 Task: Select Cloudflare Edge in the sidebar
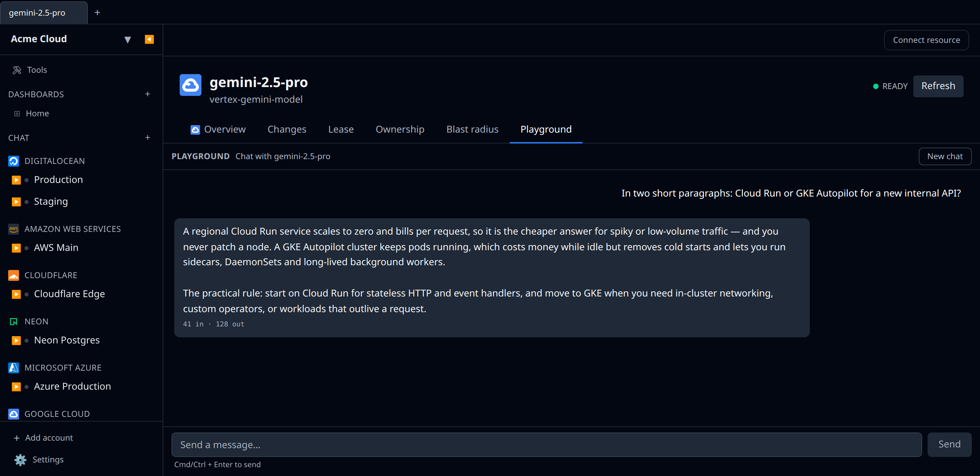click(69, 294)
